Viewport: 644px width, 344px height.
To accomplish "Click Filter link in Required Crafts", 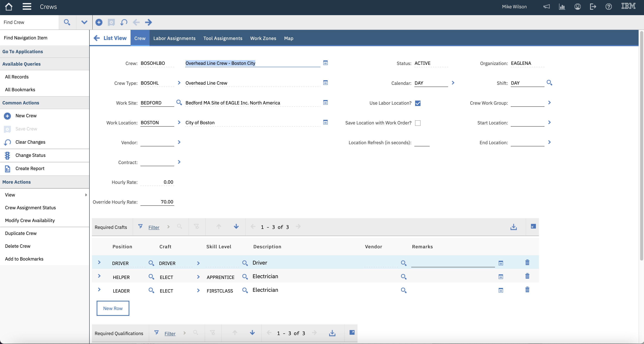I will click(x=154, y=227).
